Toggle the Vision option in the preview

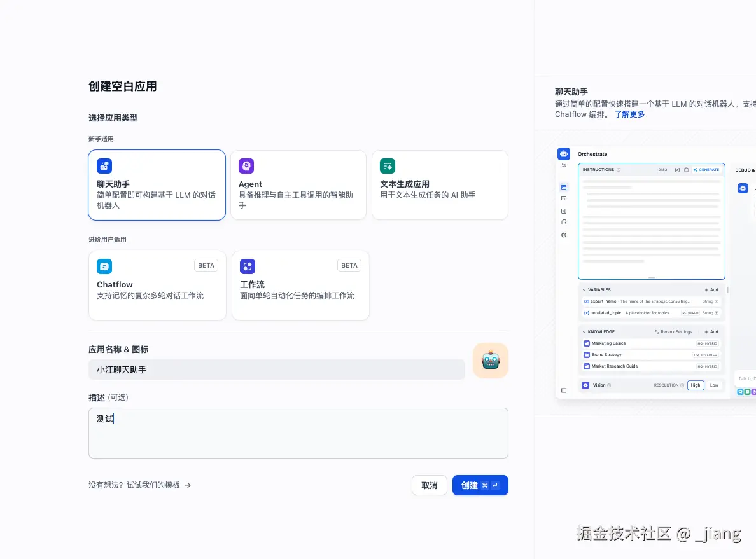[x=585, y=385]
